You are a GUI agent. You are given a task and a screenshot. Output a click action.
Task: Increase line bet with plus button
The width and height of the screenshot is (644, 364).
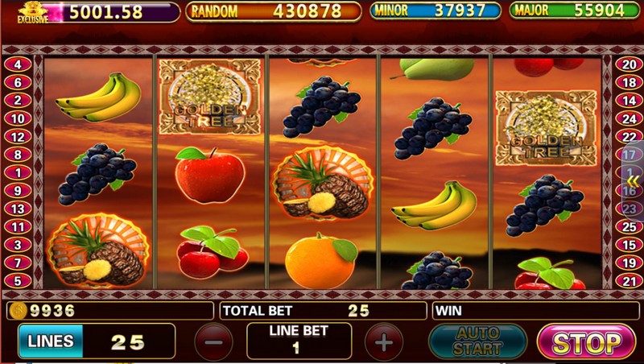384,341
